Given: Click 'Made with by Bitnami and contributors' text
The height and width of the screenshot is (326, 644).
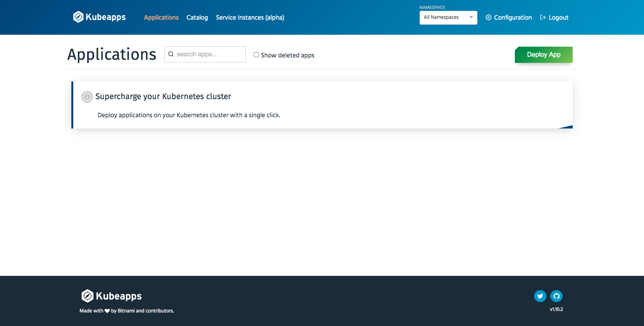Looking at the screenshot, I should click(x=127, y=311).
